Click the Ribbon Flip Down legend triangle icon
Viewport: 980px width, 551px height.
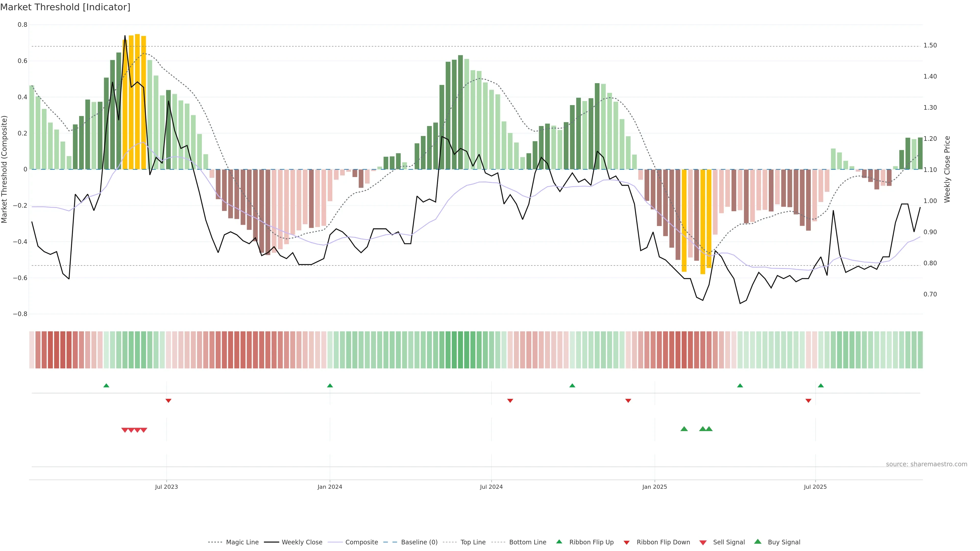click(627, 543)
